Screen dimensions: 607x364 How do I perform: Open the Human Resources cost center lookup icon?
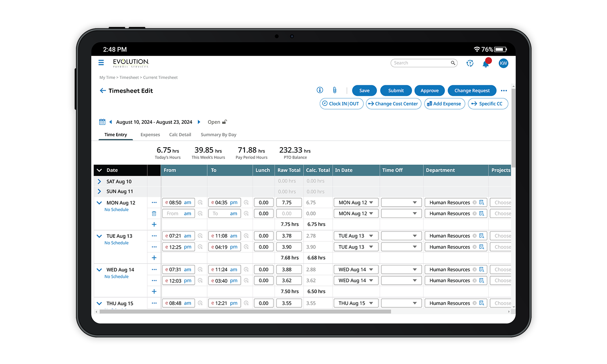(481, 202)
